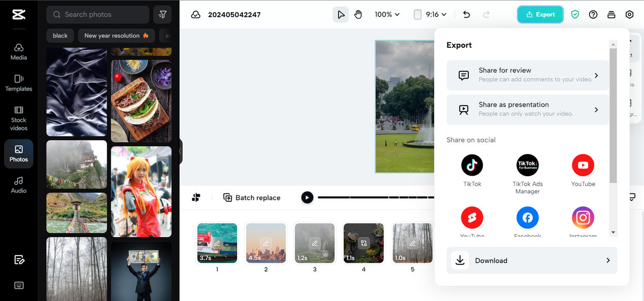The width and height of the screenshot is (644, 301).
Task: Select clip 2 with 4.5s duration
Action: [266, 243]
